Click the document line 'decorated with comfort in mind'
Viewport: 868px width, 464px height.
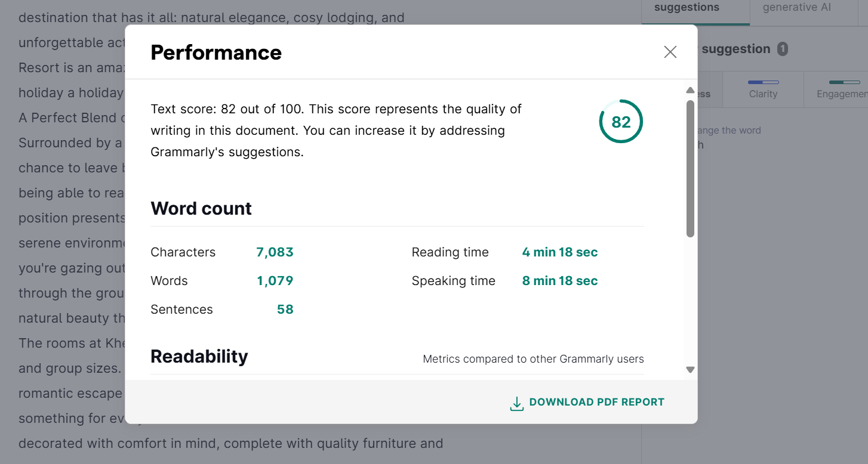[x=230, y=444]
